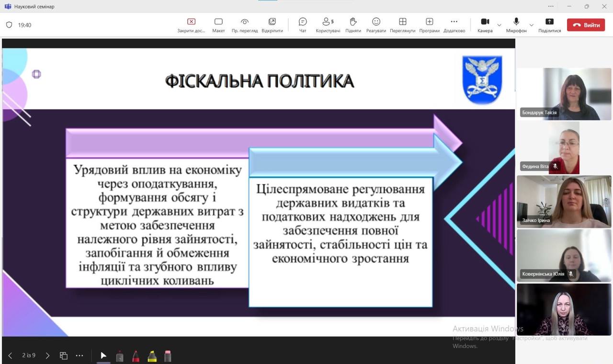This screenshot has width=613, height=364.
Task: Go to the next slide
Action: [47, 355]
